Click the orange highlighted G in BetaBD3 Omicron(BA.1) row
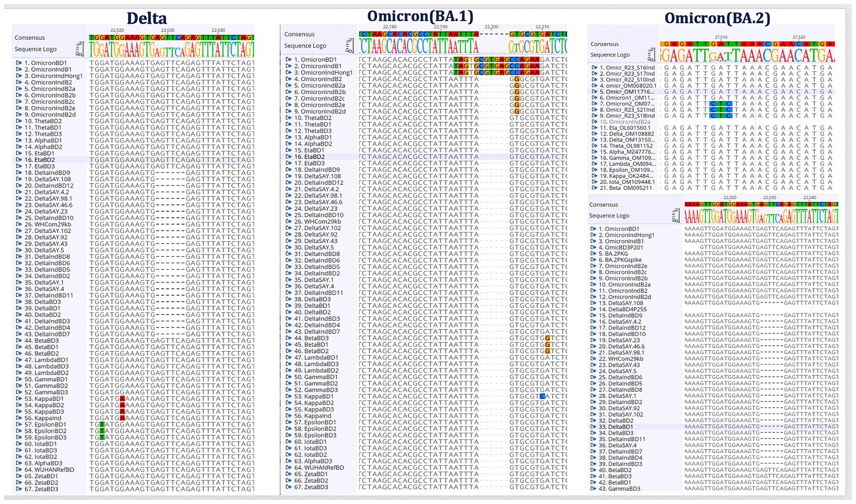The width and height of the screenshot is (856, 504). pos(548,338)
